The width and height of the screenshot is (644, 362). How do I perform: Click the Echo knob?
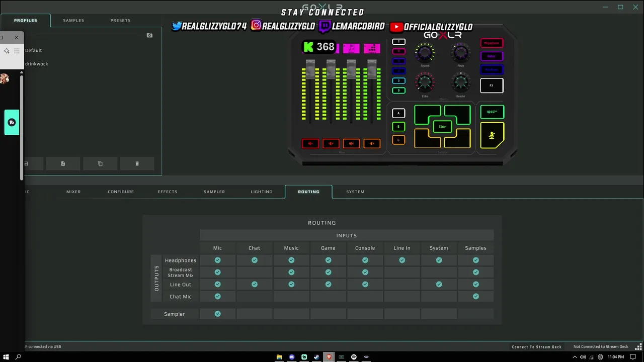425,82
